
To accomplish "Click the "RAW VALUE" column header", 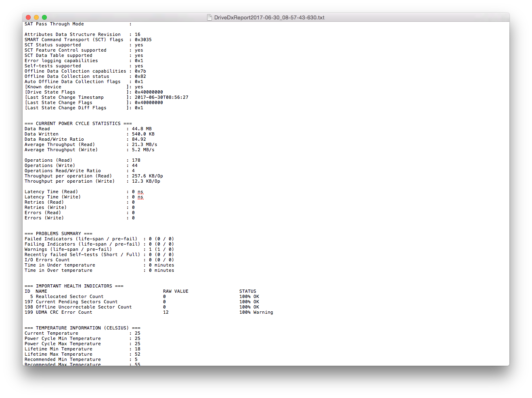I will coord(176,292).
